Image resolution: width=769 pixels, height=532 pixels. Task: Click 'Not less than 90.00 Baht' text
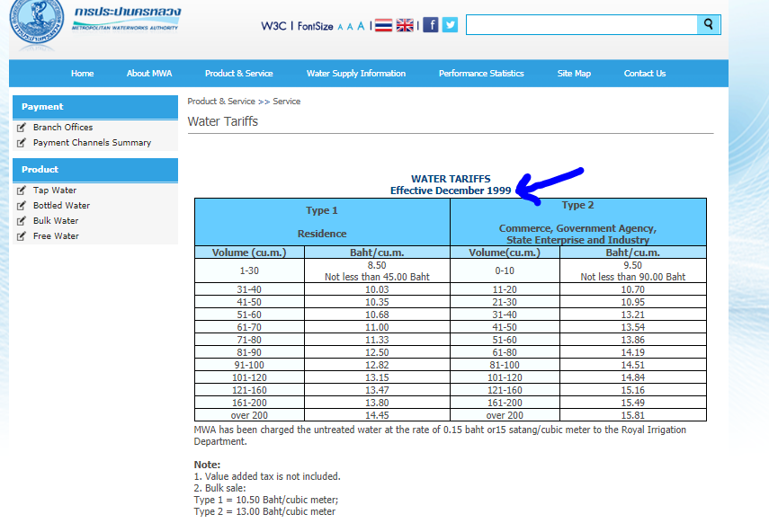[632, 277]
